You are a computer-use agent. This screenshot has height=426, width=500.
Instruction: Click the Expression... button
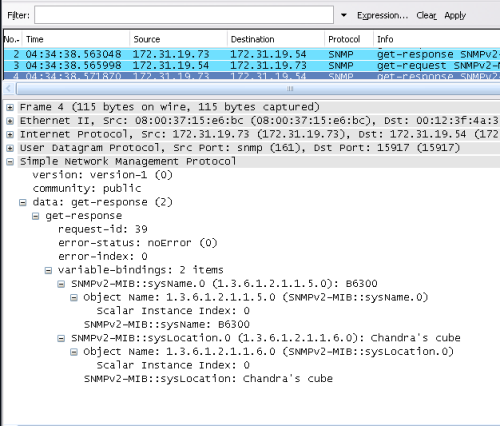click(x=382, y=15)
